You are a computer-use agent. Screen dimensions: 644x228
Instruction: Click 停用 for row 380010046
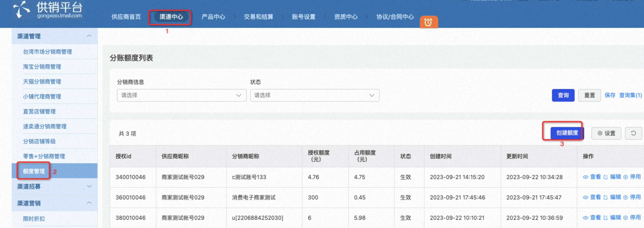point(632,218)
